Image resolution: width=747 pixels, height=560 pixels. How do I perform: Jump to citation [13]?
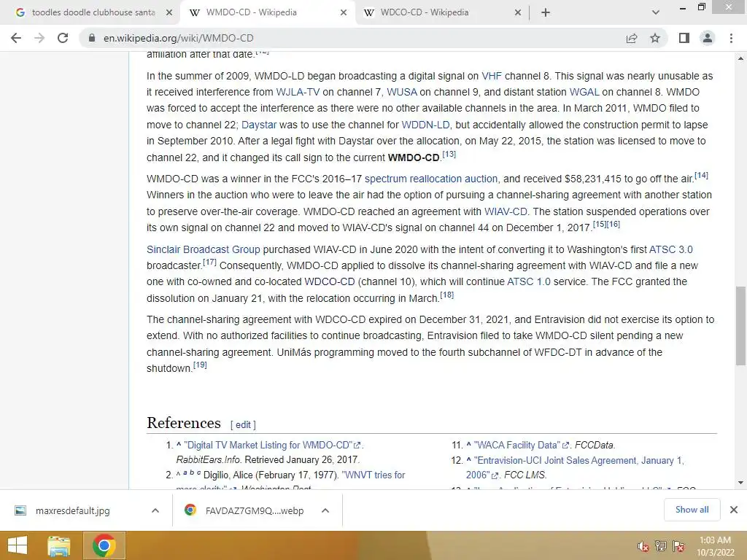click(x=449, y=154)
